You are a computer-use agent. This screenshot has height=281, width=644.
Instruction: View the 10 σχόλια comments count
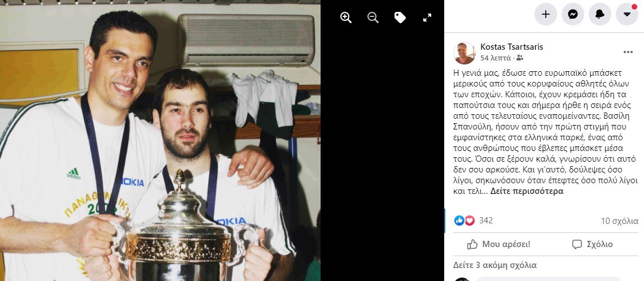pyautogui.click(x=620, y=221)
